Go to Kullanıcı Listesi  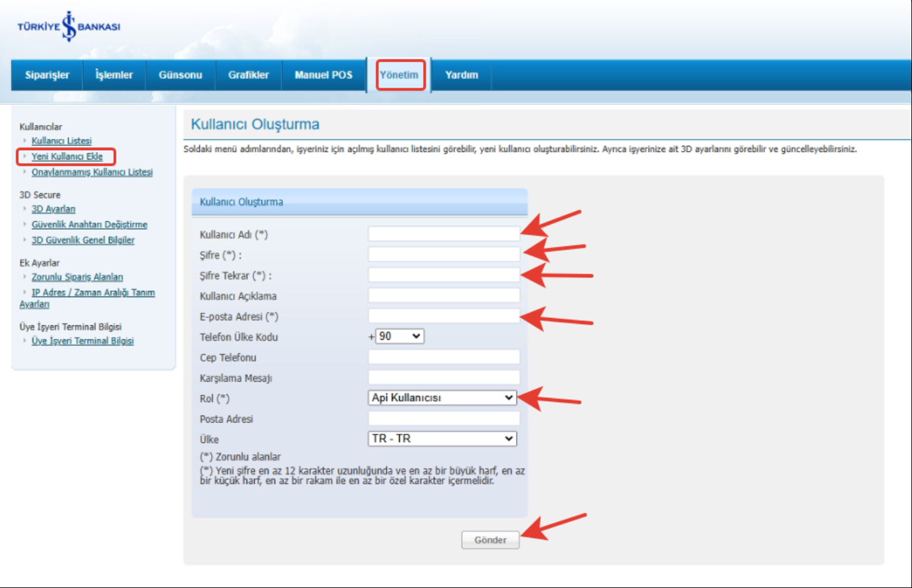[61, 141]
